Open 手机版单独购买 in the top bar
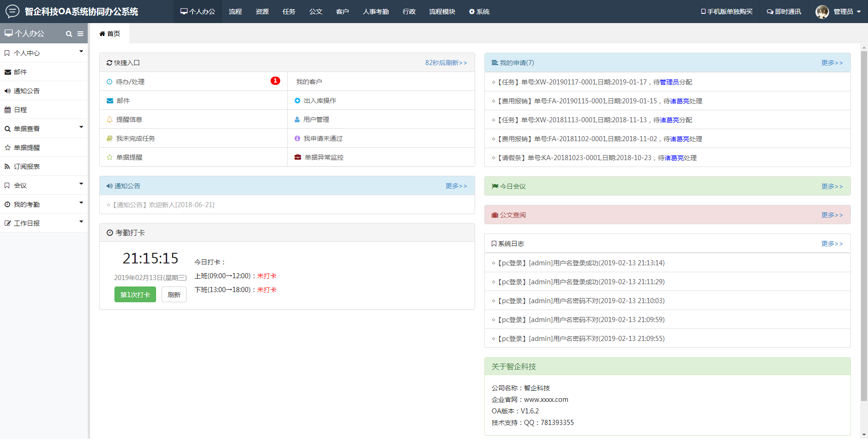 pos(727,12)
